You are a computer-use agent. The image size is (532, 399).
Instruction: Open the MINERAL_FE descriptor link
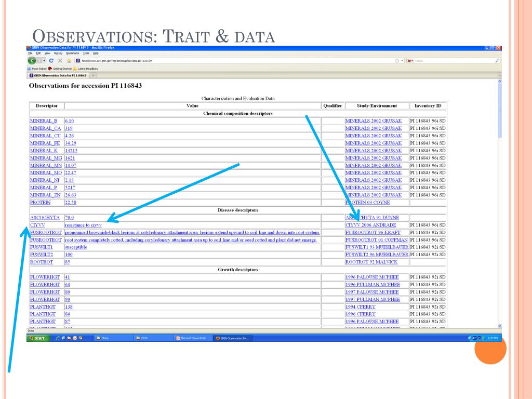pos(45,143)
